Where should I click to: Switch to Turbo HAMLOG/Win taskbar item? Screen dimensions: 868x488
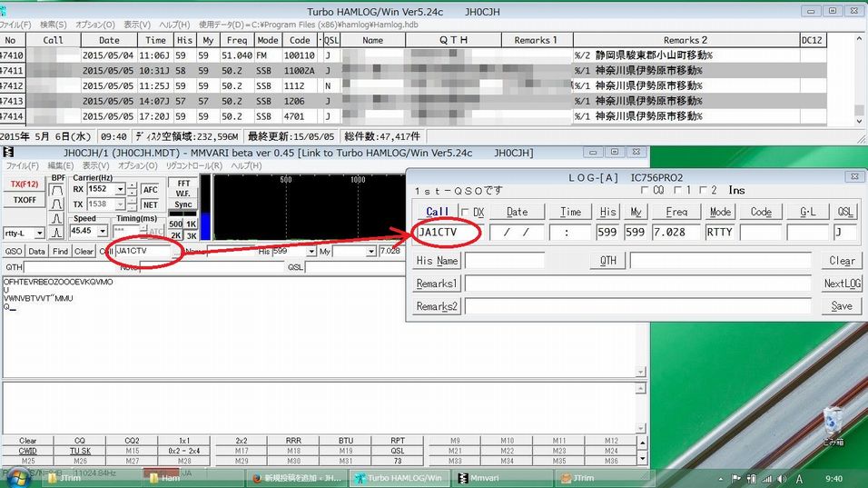(x=399, y=478)
